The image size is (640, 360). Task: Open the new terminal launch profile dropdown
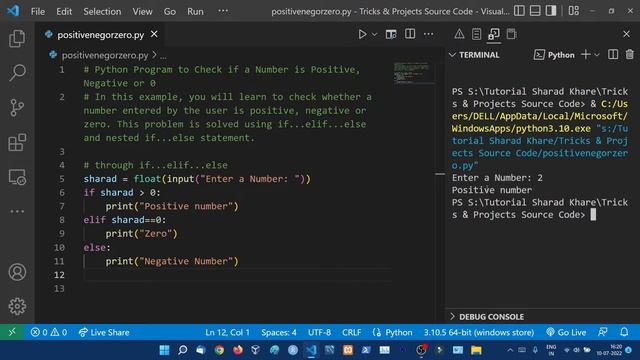pos(597,55)
